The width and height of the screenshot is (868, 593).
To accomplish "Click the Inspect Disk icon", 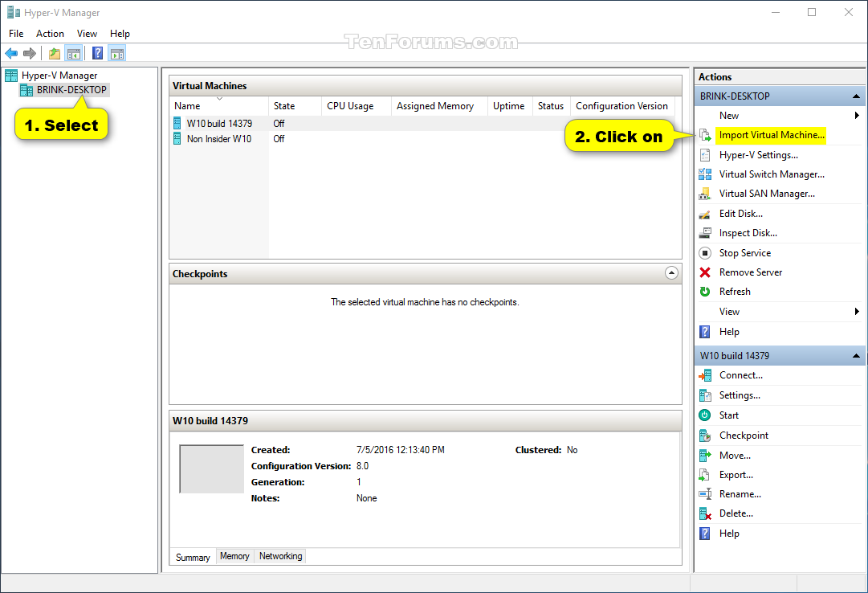I will [705, 233].
